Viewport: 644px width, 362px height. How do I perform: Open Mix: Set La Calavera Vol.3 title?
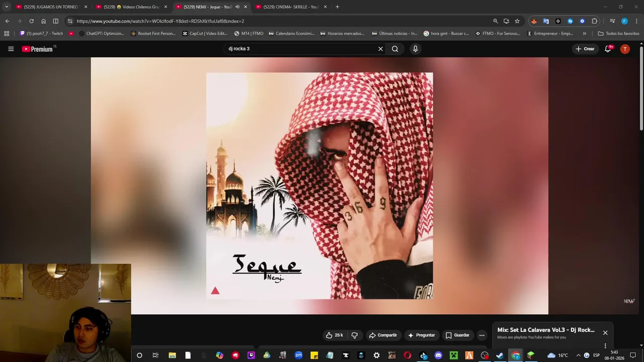(546, 330)
